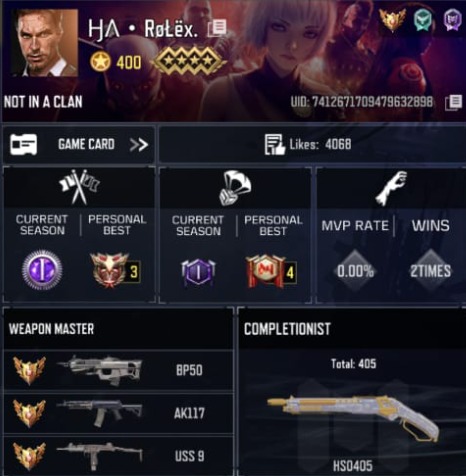The width and height of the screenshot is (466, 476).
Task: Like the profile via Likes thumbs-up icon
Action: pos(275,145)
